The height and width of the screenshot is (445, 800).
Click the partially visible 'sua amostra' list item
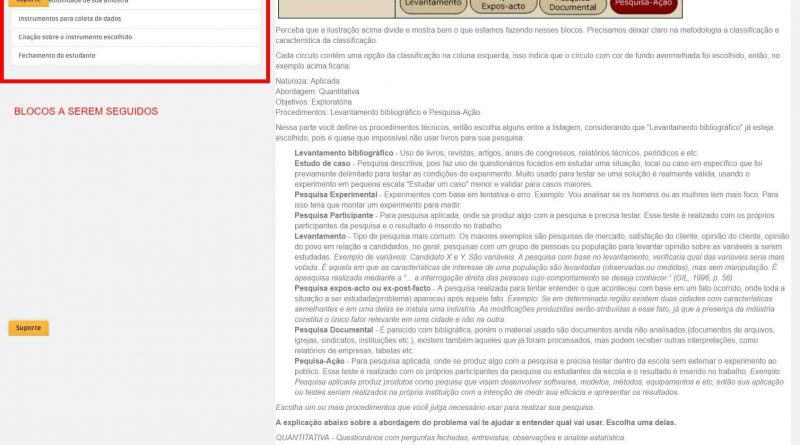pyautogui.click(x=136, y=3)
